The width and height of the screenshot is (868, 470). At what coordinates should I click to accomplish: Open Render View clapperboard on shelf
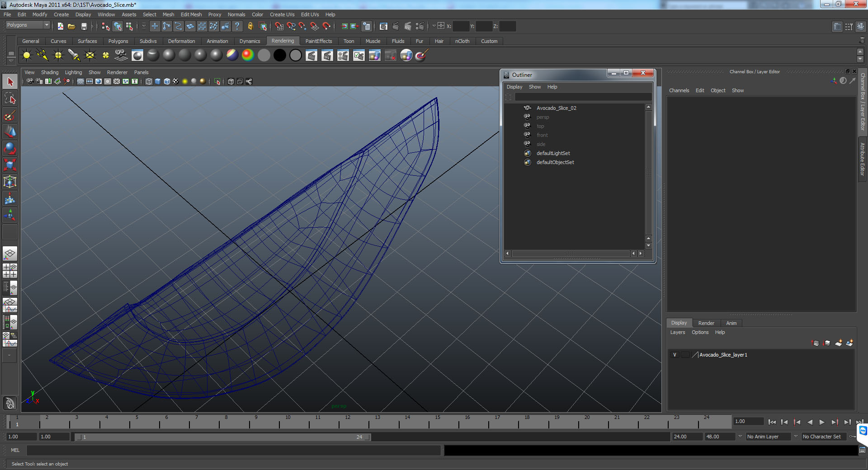tap(311, 56)
